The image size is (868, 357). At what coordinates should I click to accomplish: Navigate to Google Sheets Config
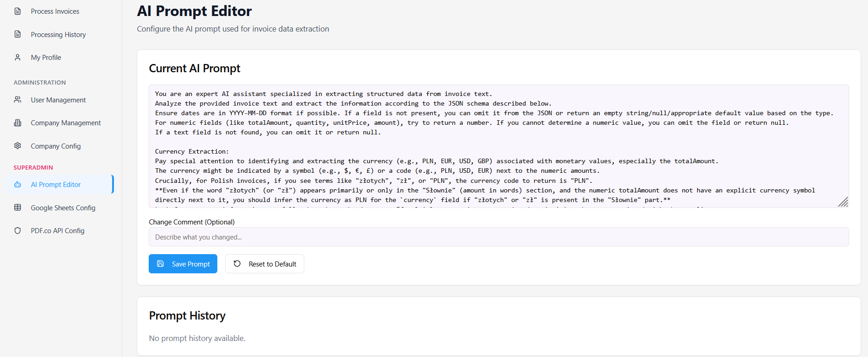click(x=63, y=208)
